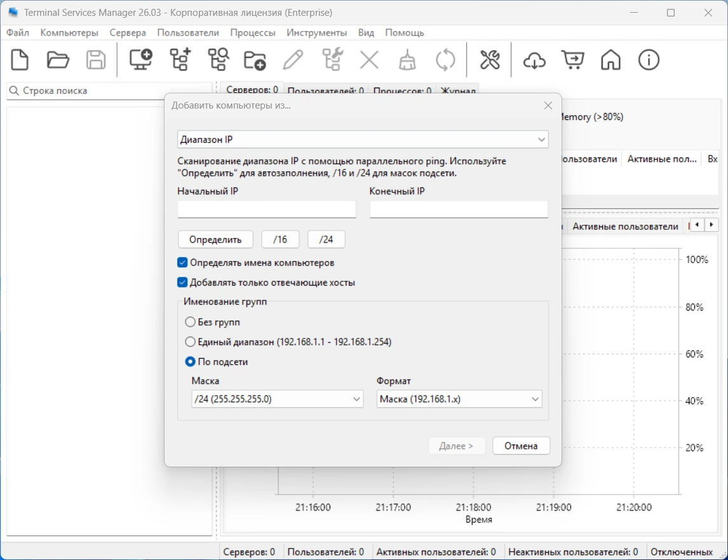Click status bar Пользователей: 0 entry
Image resolution: width=728 pixels, height=560 pixels.
pos(325,552)
